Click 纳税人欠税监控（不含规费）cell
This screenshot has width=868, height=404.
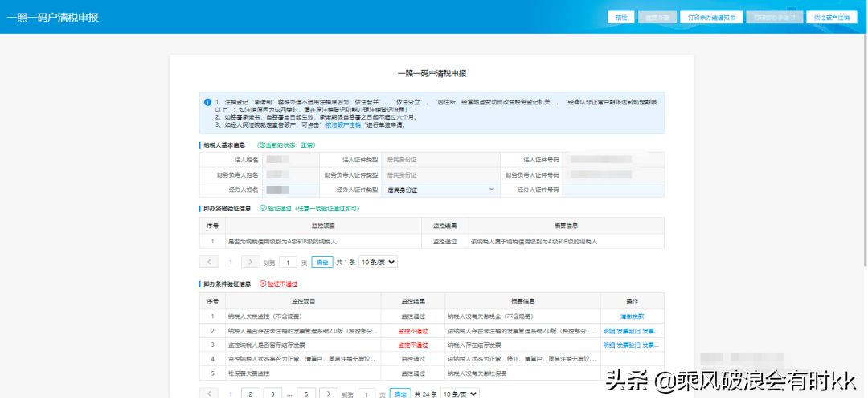coord(303,316)
